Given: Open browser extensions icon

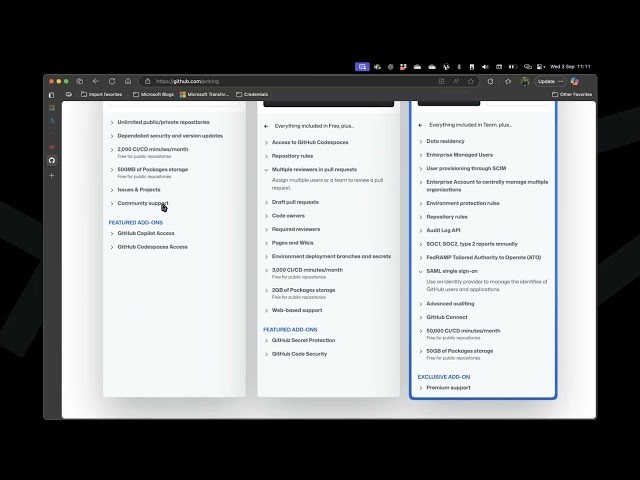Looking at the screenshot, I should [x=490, y=81].
